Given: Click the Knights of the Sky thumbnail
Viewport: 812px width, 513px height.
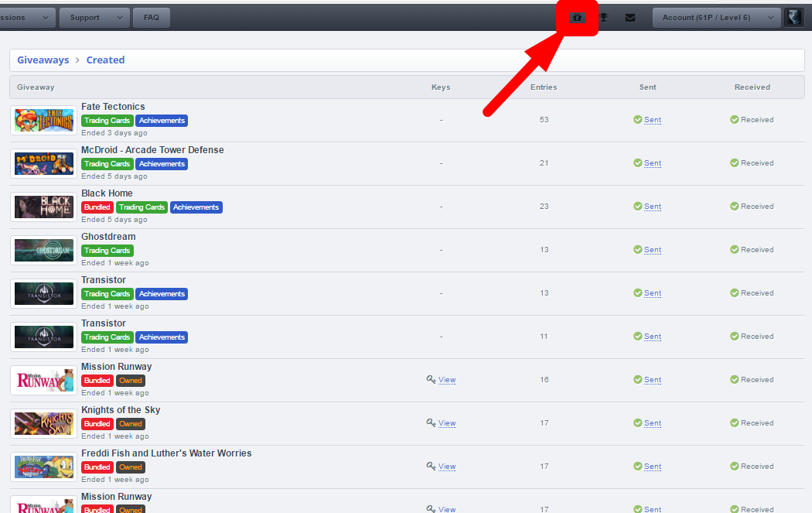Looking at the screenshot, I should (44, 424).
